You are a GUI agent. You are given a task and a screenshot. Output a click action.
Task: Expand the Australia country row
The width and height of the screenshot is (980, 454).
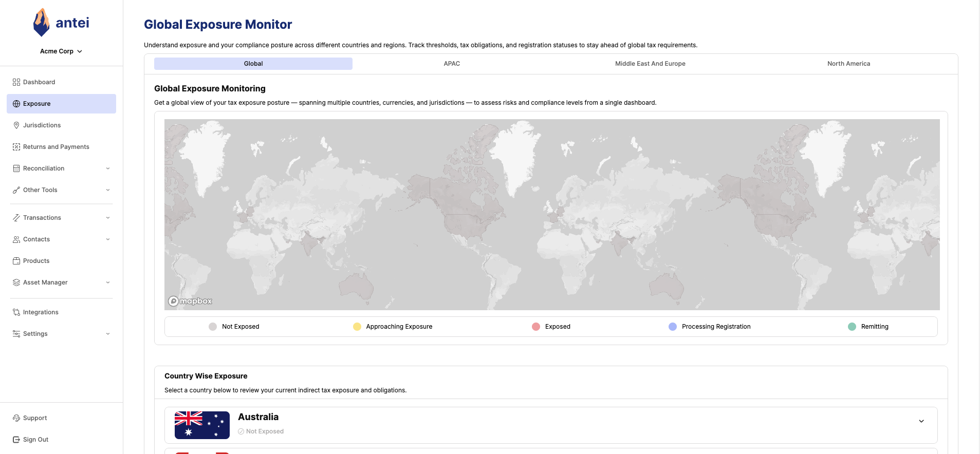921,421
